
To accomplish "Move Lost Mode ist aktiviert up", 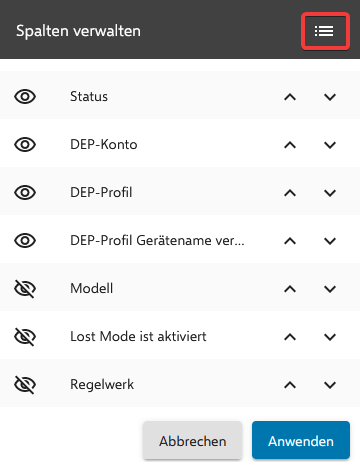I will pyautogui.click(x=290, y=337).
